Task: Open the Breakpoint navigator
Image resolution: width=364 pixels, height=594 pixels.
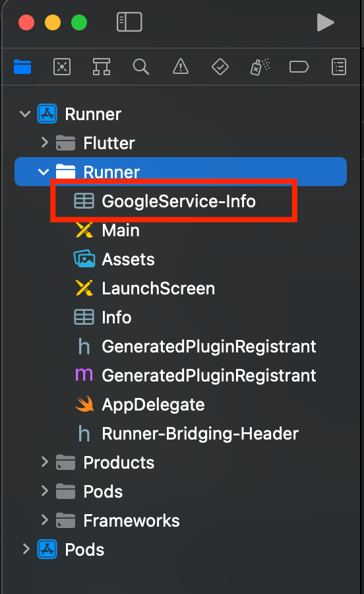Action: (x=299, y=67)
